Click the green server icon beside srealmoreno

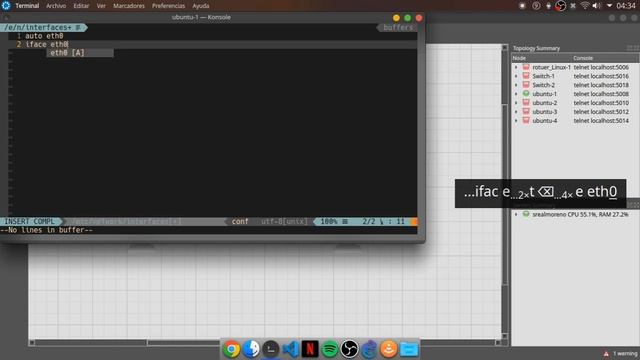pyautogui.click(x=526, y=214)
